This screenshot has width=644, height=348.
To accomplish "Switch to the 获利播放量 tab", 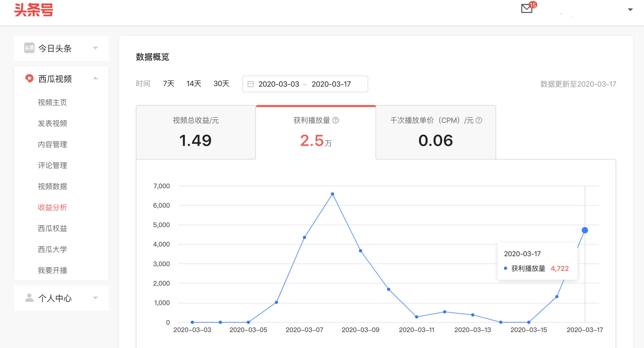I will coord(316,132).
